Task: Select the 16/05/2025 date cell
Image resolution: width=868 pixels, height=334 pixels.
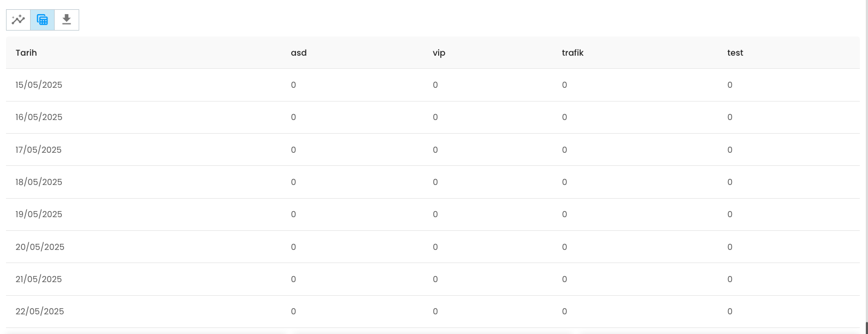Action: pos(39,117)
